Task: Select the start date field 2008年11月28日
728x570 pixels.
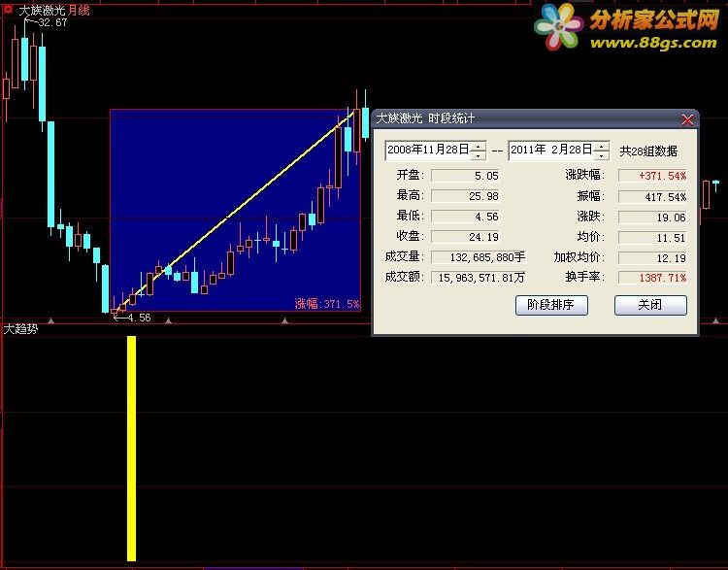Action: [428, 151]
